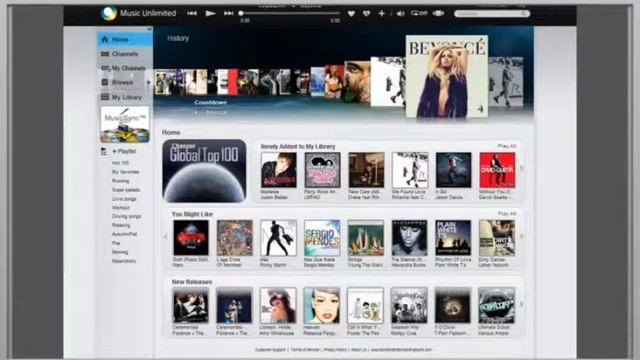Dislike the song with broken heart icon
This screenshot has height=360, width=640.
pos(367,14)
